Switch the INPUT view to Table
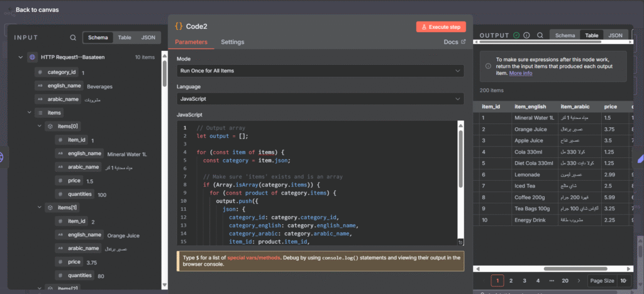Screen dimensions: 644x294 coord(125,38)
